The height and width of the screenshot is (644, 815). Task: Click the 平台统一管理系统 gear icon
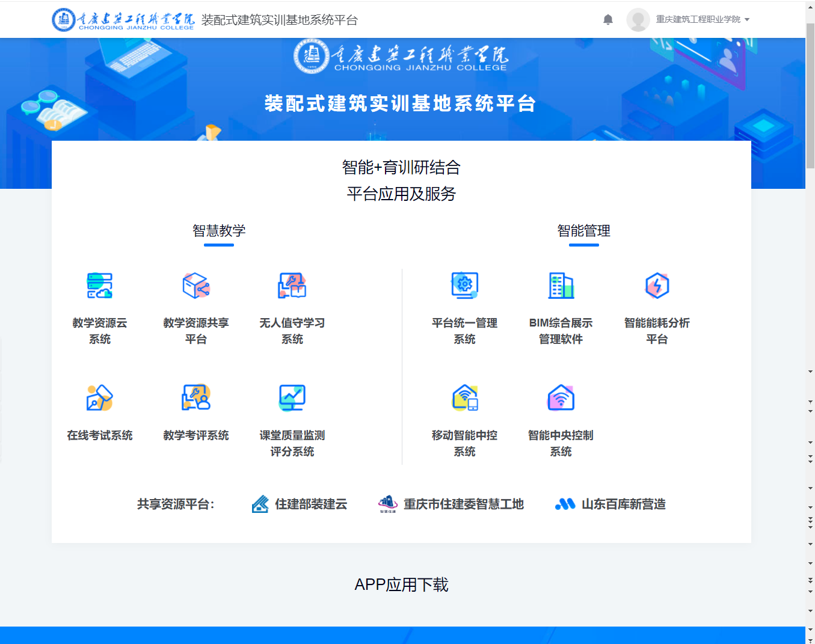(x=464, y=286)
